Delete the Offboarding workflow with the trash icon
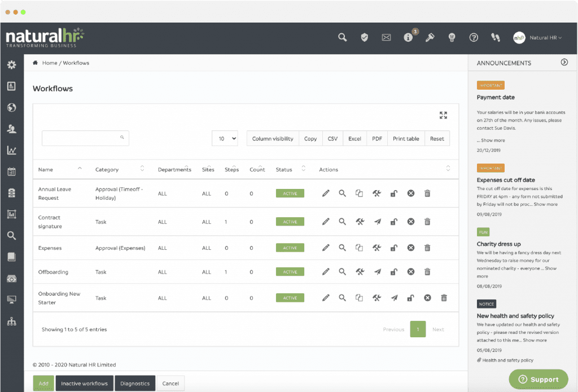The height and width of the screenshot is (392, 578). (x=427, y=271)
